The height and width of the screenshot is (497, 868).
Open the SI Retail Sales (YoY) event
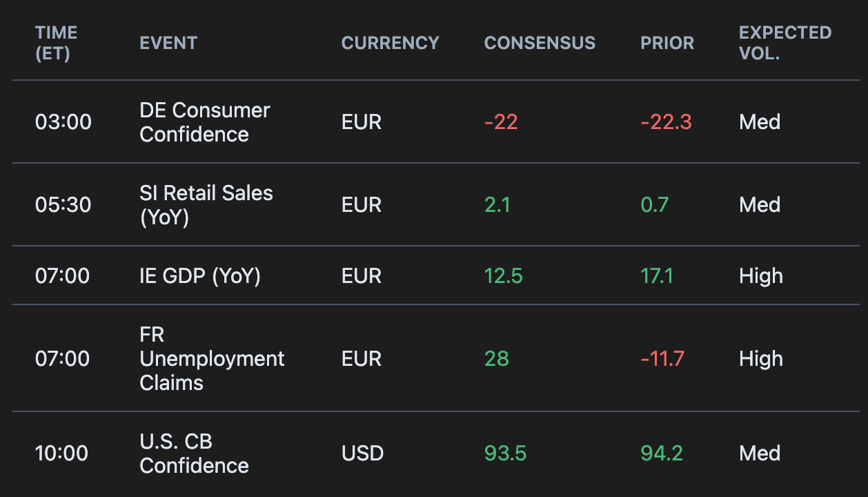pos(206,205)
